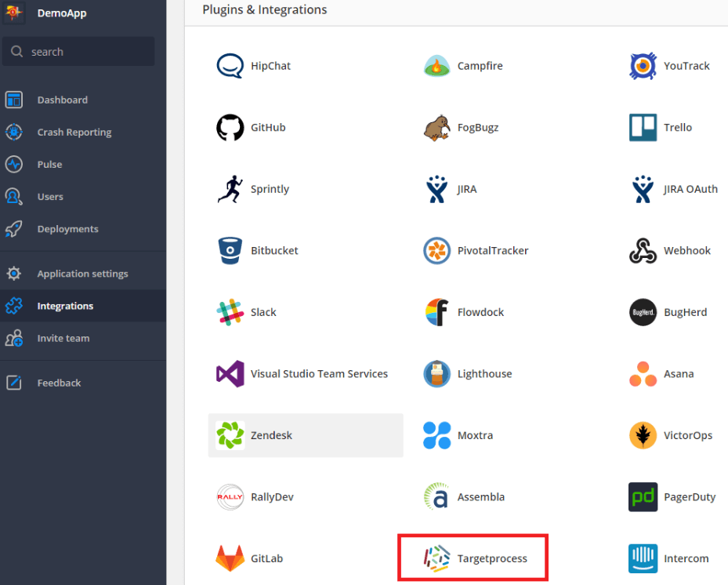
Task: Select Invite team in the sidebar
Action: pyautogui.click(x=63, y=339)
